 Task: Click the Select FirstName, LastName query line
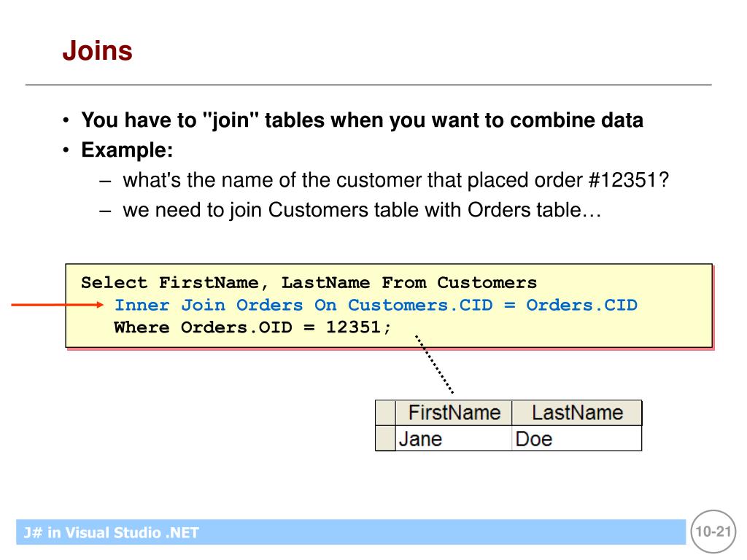(x=309, y=283)
